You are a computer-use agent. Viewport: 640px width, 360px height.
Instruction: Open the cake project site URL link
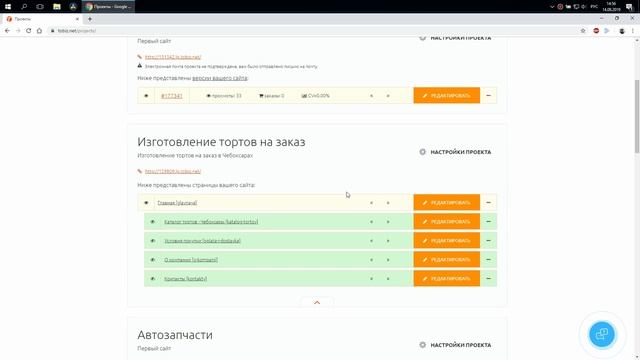[x=173, y=171]
